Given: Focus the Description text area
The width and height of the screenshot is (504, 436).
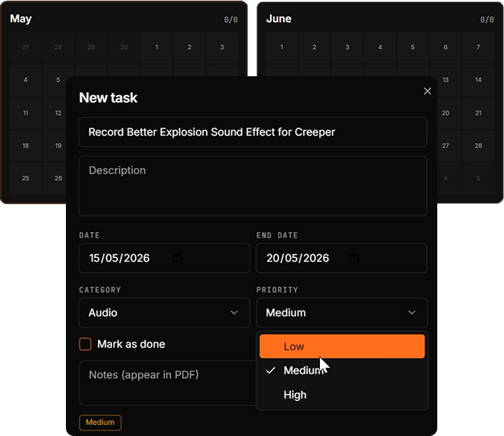Looking at the screenshot, I should pos(253,186).
